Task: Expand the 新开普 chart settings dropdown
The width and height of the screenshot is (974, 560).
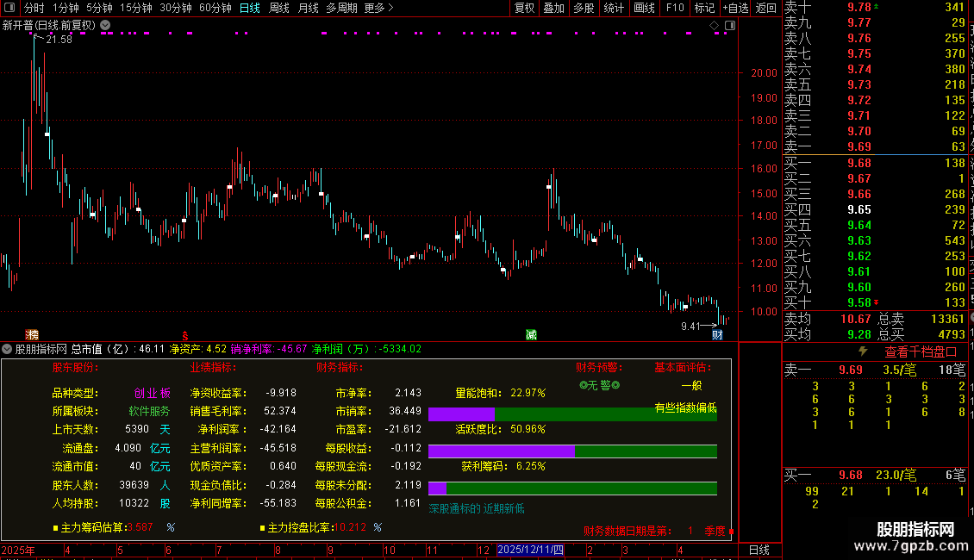Action: click(x=106, y=26)
